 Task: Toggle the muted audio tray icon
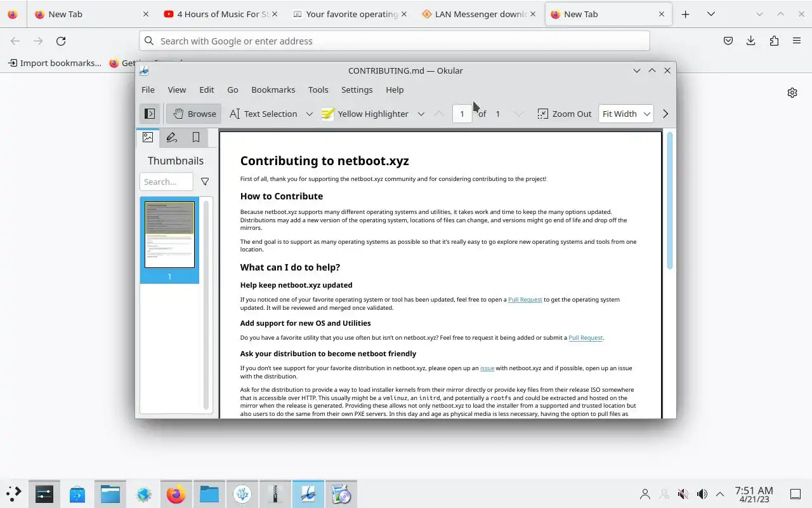click(x=683, y=494)
